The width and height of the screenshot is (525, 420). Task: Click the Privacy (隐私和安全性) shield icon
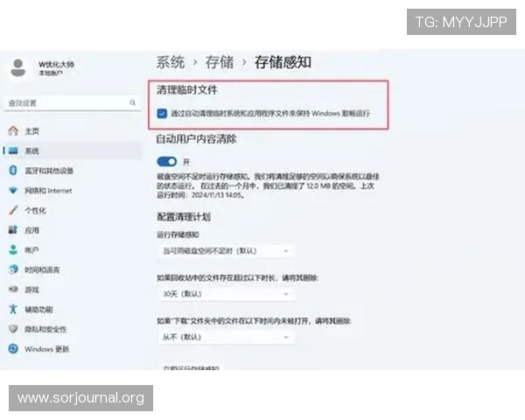pyautogui.click(x=13, y=329)
